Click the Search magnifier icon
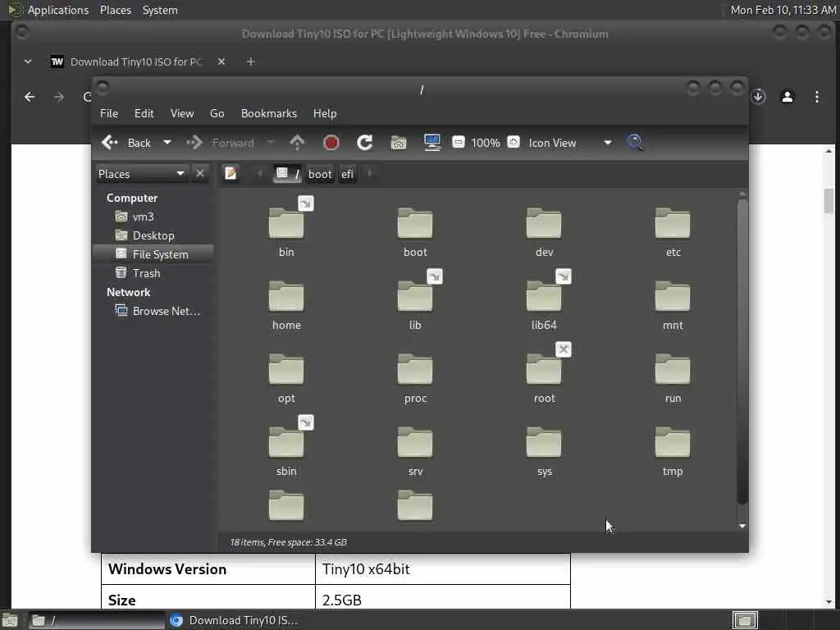Viewport: 840px width, 630px height. (x=636, y=143)
